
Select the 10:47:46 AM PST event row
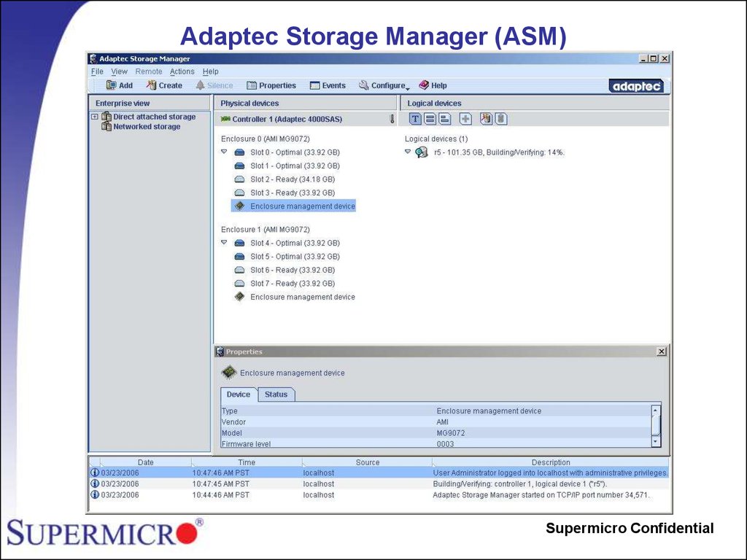pos(379,472)
